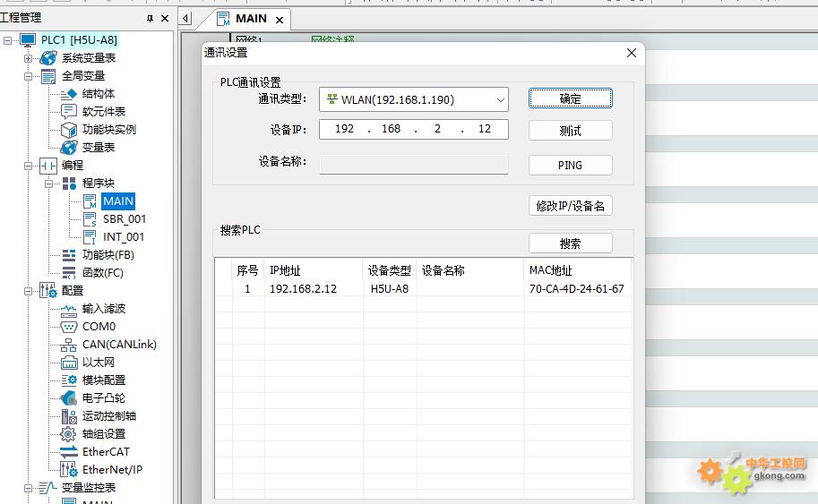The width and height of the screenshot is (818, 504).
Task: Collapse the 程序块 tree node
Action: tap(49, 184)
